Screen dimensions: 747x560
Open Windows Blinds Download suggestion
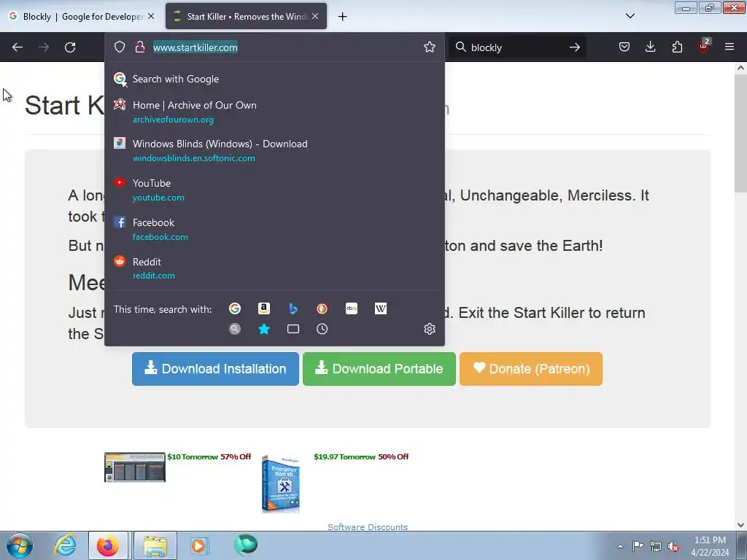(x=274, y=150)
